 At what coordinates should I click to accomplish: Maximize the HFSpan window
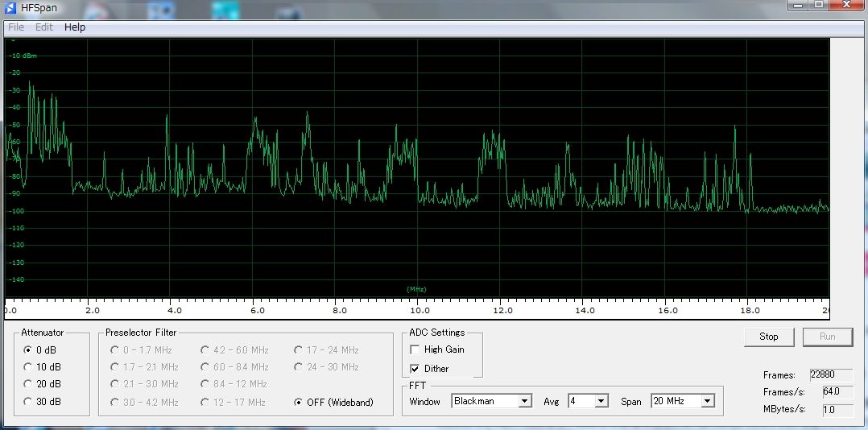(818, 5)
